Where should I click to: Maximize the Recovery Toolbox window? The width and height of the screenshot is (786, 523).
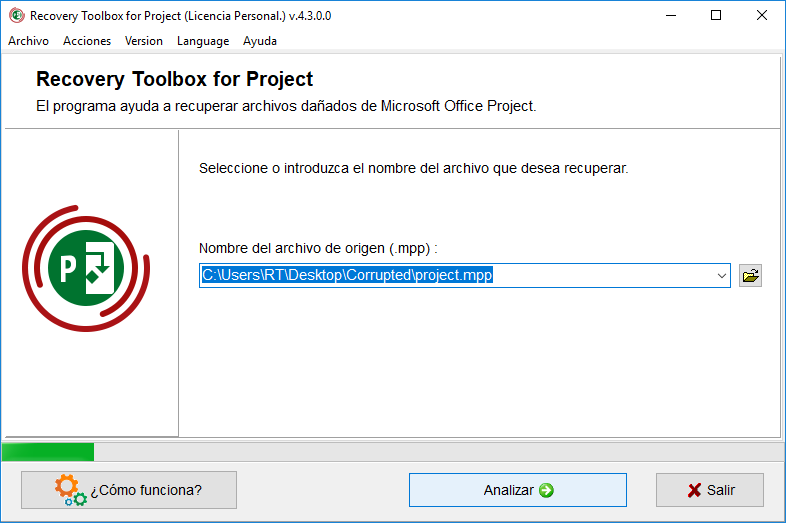[716, 16]
